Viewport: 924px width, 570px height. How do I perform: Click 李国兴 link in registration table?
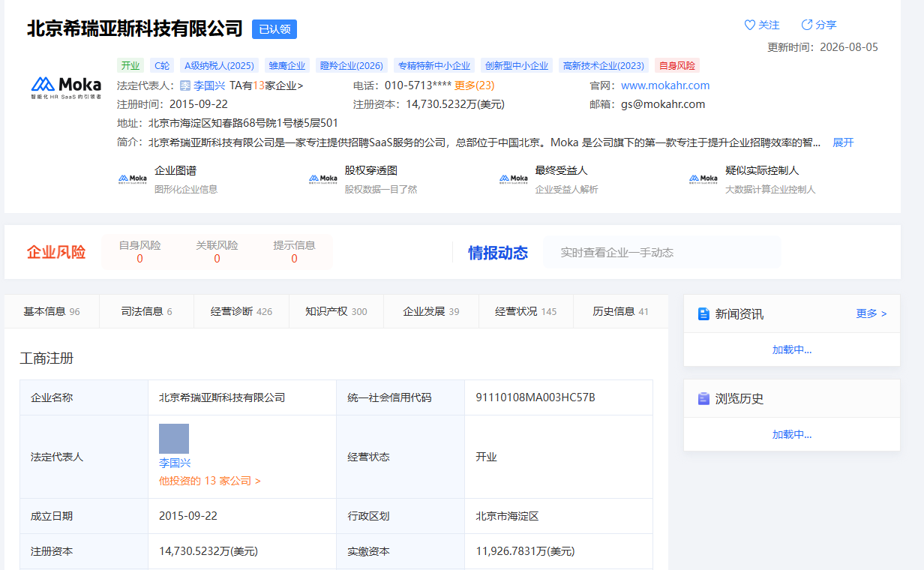click(x=175, y=463)
